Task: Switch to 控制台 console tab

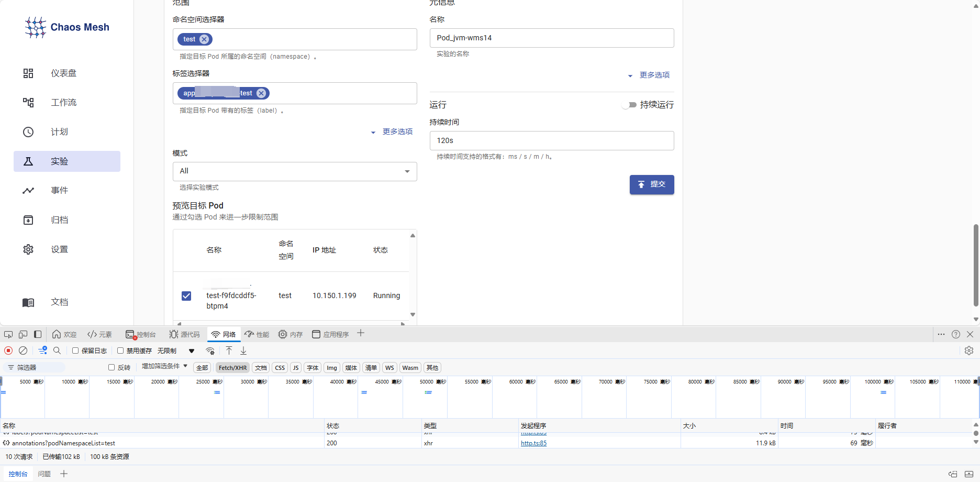Action: click(x=141, y=334)
